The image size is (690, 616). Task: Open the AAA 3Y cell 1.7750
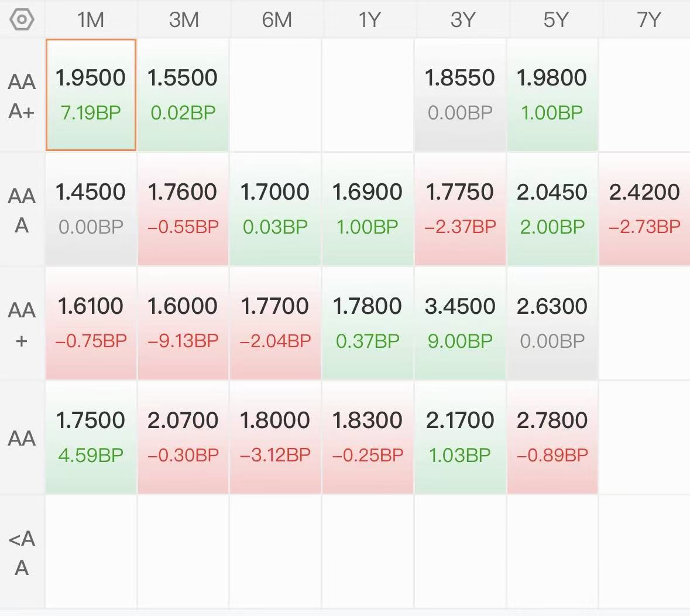point(461,209)
